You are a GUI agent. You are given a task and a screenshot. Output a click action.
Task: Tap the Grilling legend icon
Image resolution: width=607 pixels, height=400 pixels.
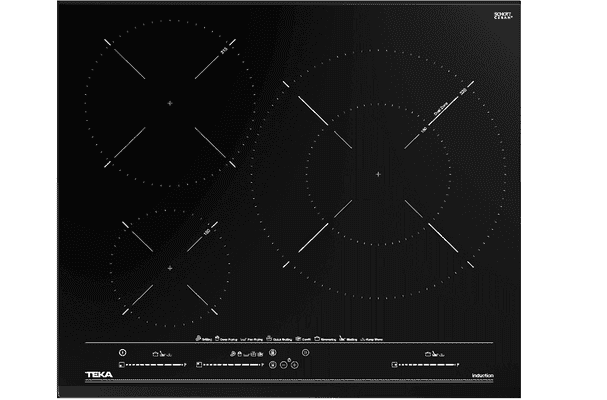[x=198, y=338]
